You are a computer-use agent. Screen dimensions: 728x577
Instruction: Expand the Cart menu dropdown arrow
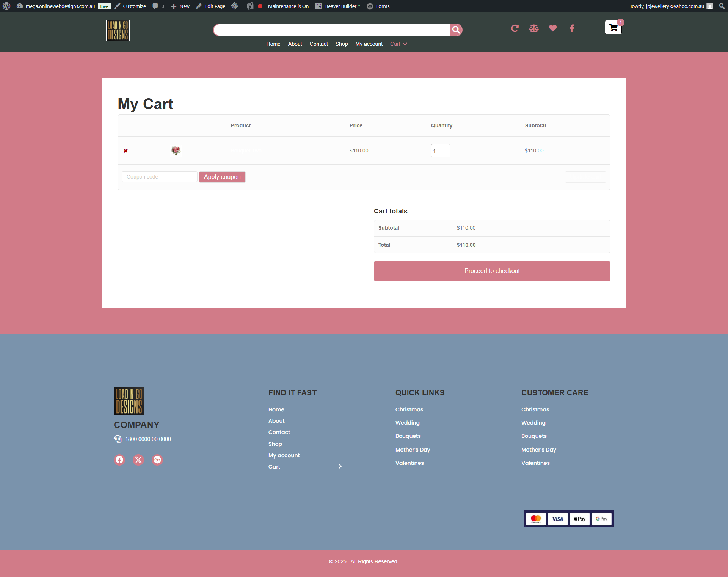405,44
